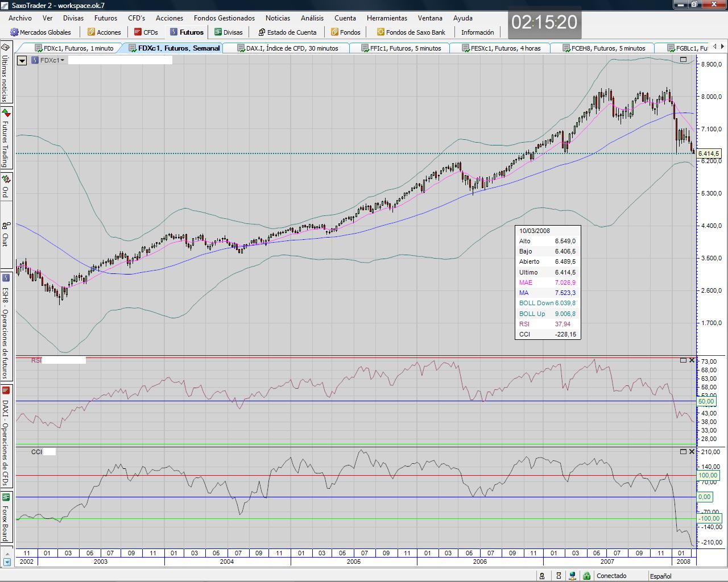Click the Información toolbar button
Screen dimensions: 728x582
click(x=477, y=32)
